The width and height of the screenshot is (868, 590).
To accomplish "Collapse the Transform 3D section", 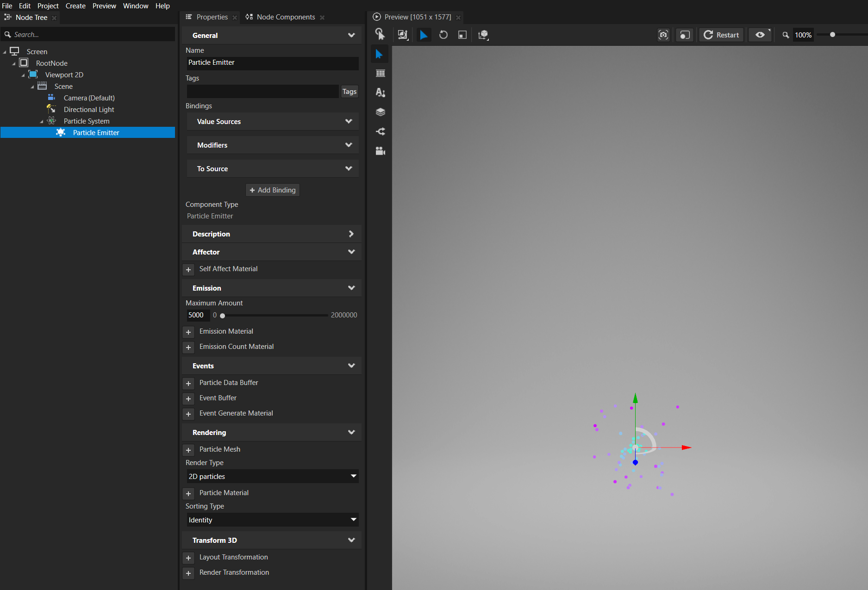I will (351, 540).
